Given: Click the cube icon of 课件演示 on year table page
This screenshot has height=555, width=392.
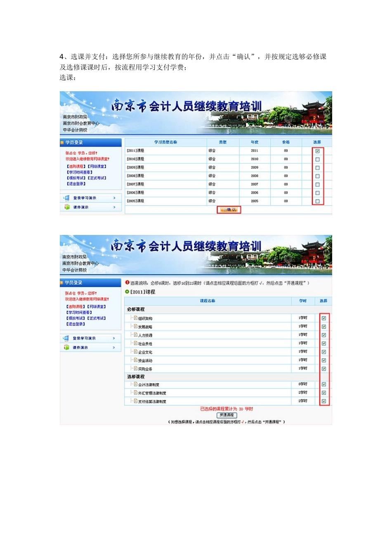Looking at the screenshot, I should [x=67, y=207].
